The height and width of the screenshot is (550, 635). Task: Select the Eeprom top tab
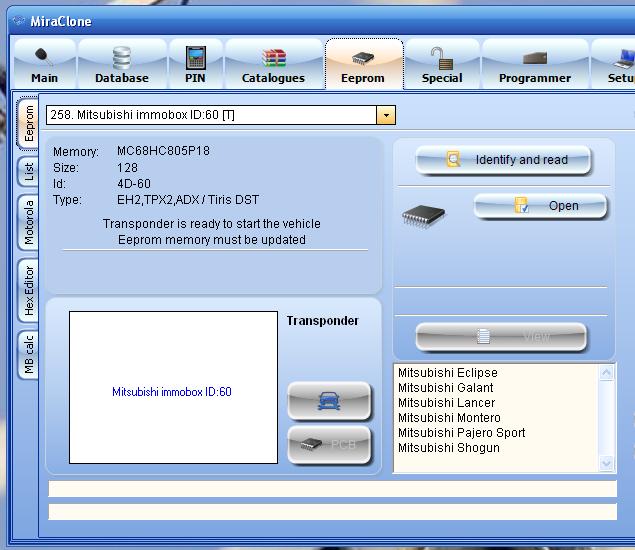tap(363, 64)
